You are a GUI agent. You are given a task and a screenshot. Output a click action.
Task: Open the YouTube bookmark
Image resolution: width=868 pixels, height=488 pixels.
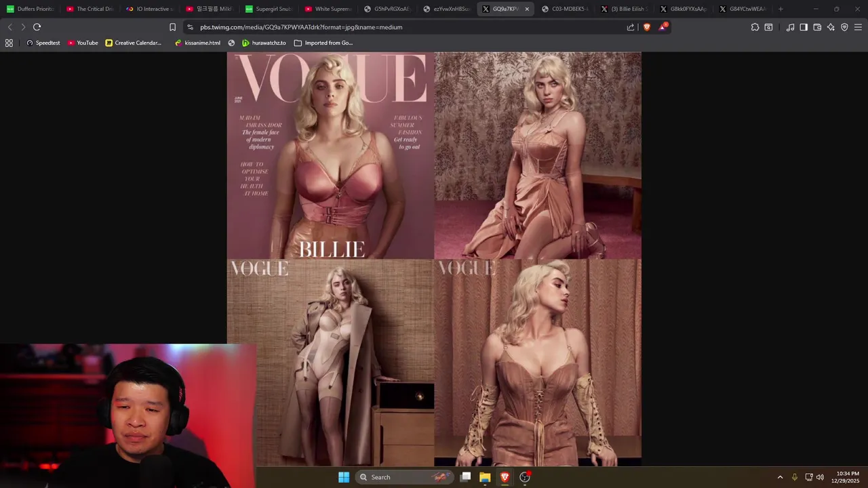click(x=83, y=43)
